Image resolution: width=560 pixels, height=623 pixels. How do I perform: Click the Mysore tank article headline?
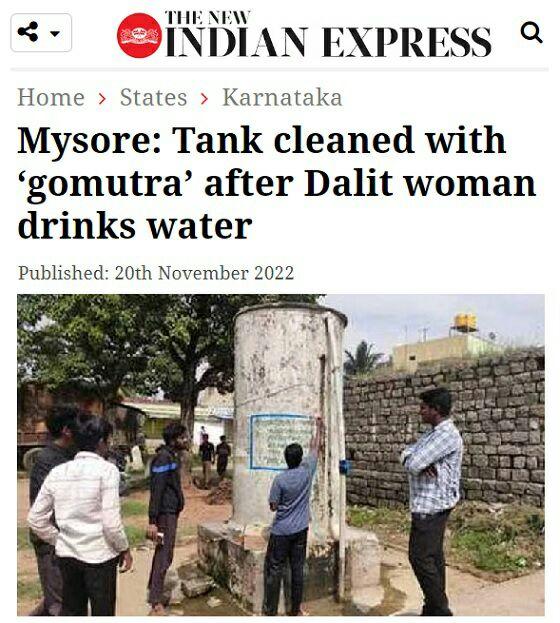(277, 182)
